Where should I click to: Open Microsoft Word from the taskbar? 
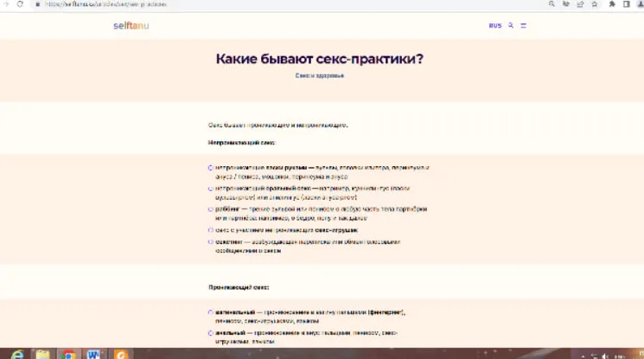click(x=93, y=353)
